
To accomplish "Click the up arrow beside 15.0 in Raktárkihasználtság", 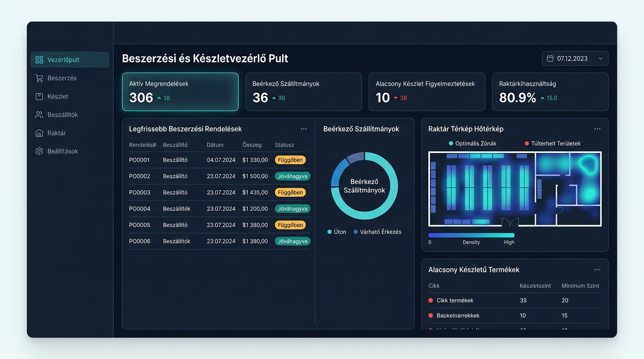I will (542, 98).
